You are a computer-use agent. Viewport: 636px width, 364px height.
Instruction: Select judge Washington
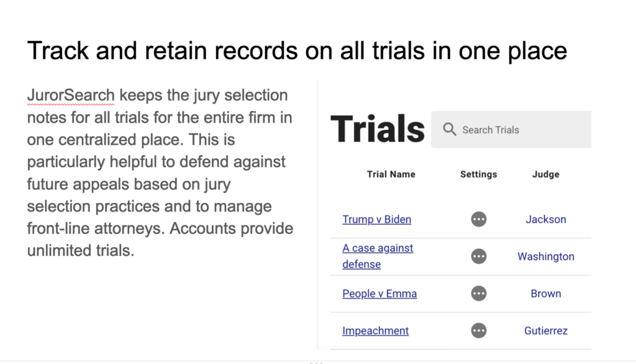tap(546, 257)
